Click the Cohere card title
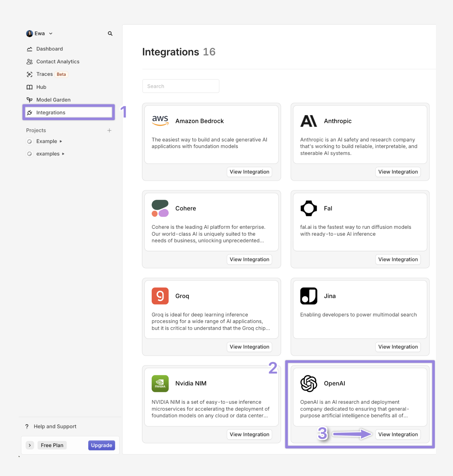 pyautogui.click(x=185, y=208)
